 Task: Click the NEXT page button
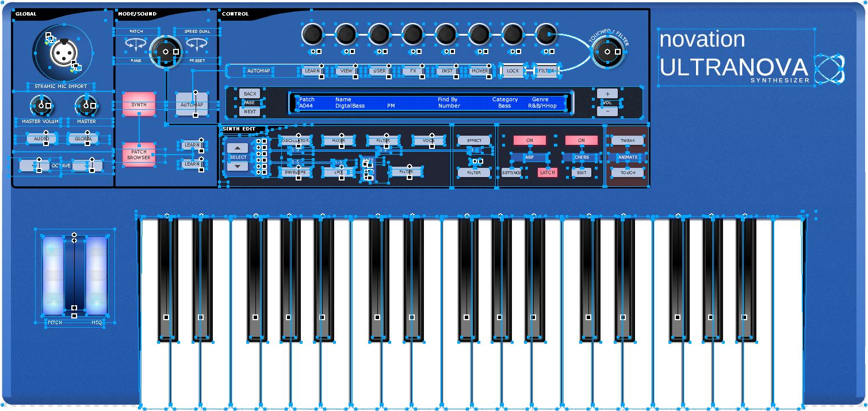(x=250, y=112)
